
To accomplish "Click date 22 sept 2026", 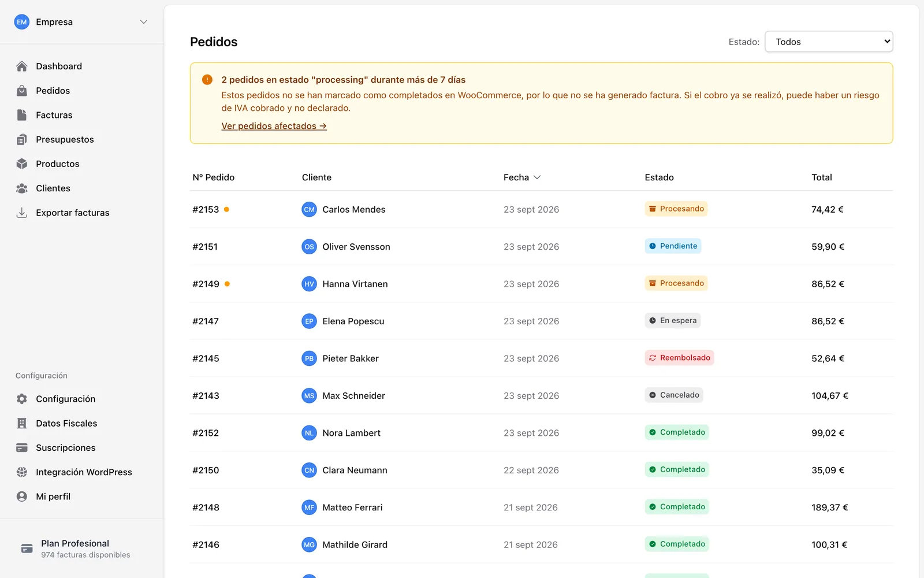I will [x=531, y=470].
